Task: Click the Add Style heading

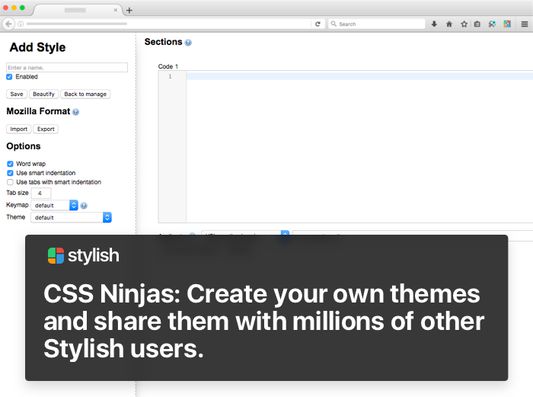Action: (38, 47)
